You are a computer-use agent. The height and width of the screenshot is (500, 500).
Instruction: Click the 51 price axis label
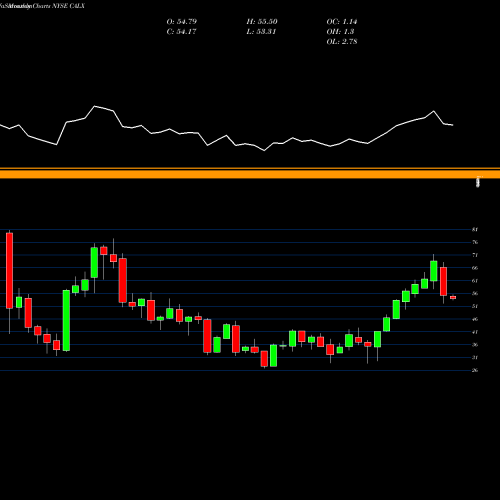click(x=475, y=306)
